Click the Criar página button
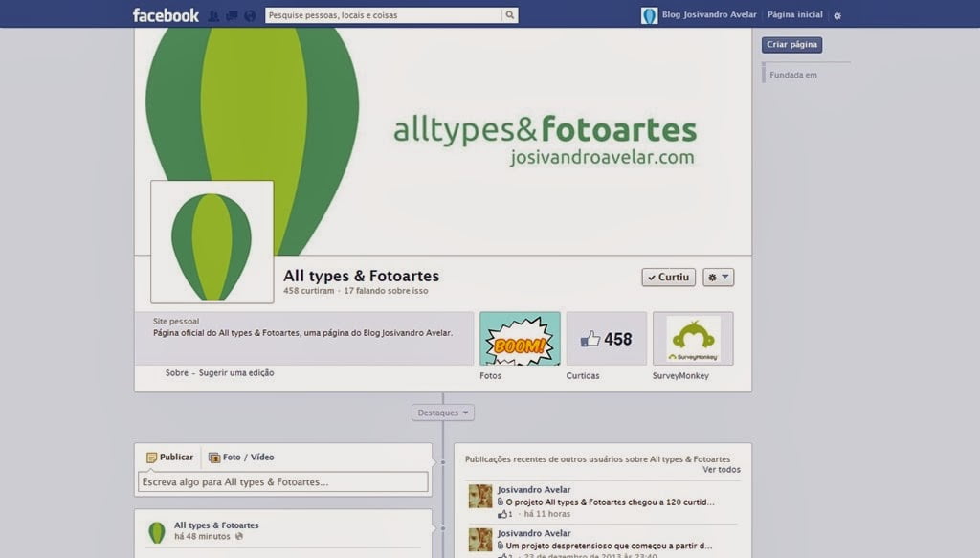980x558 pixels. tap(791, 44)
